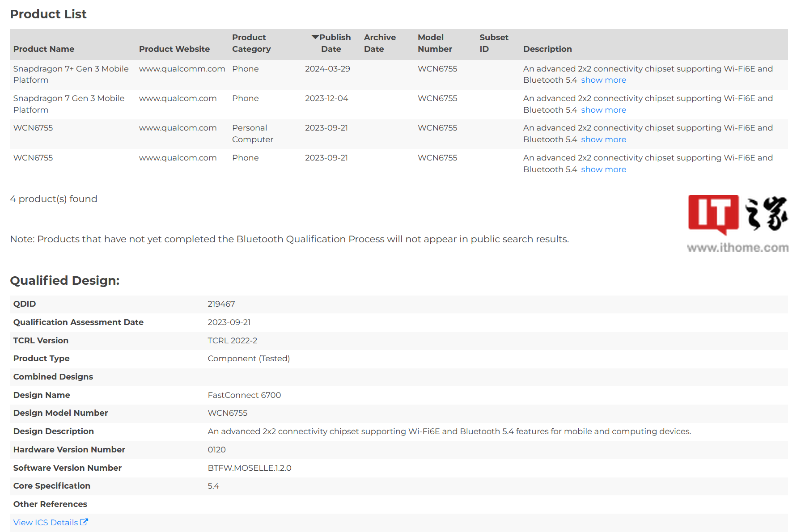Click the Description column header

coord(547,49)
